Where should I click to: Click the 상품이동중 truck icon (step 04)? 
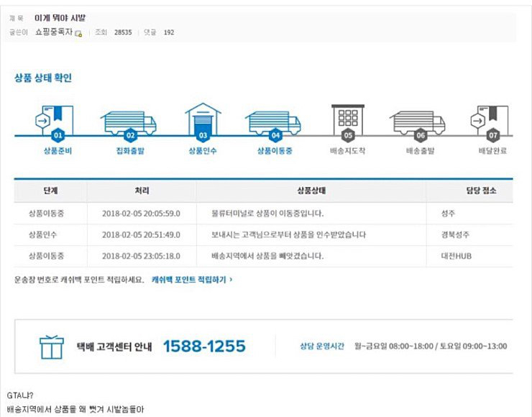pyautogui.click(x=275, y=122)
